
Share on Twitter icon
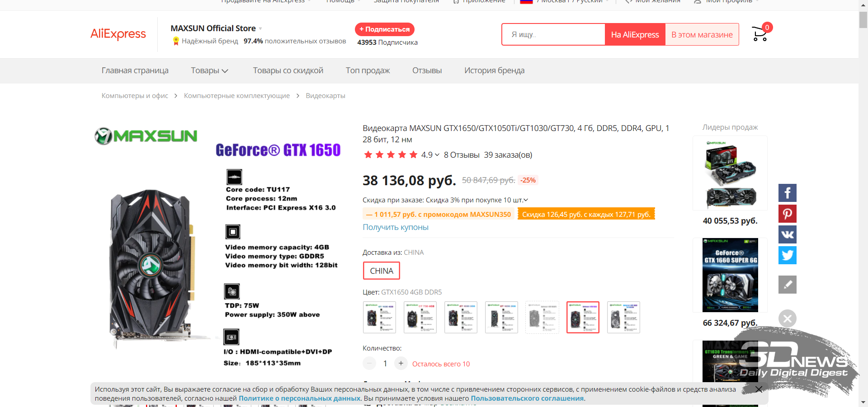787,255
